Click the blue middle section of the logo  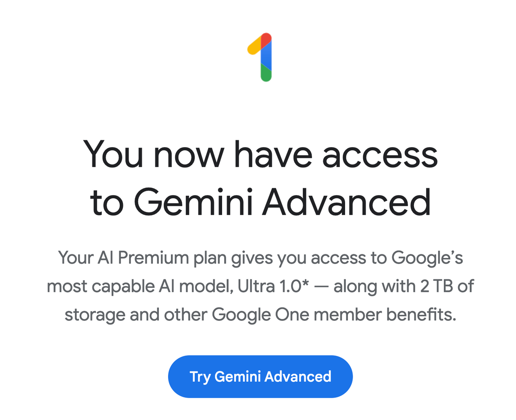tap(266, 56)
